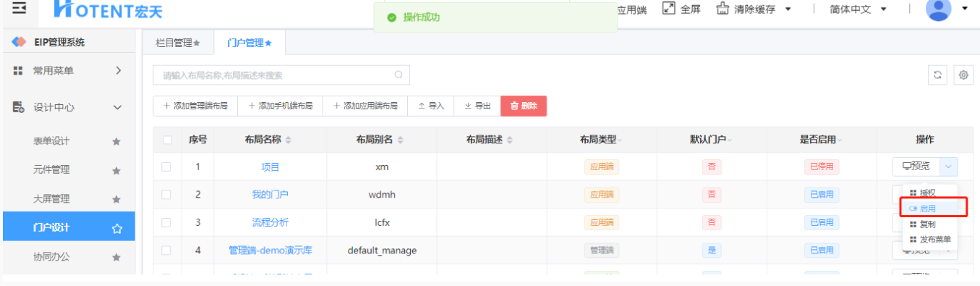Click the star icon beside 表单设计
Screen dimensions: 980x286
116,142
